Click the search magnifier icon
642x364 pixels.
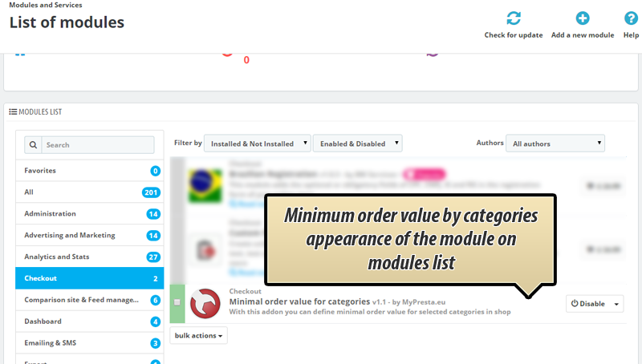(x=33, y=145)
